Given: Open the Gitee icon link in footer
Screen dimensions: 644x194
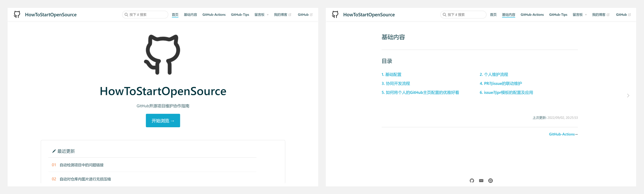Looking at the screenshot, I should (491, 181).
